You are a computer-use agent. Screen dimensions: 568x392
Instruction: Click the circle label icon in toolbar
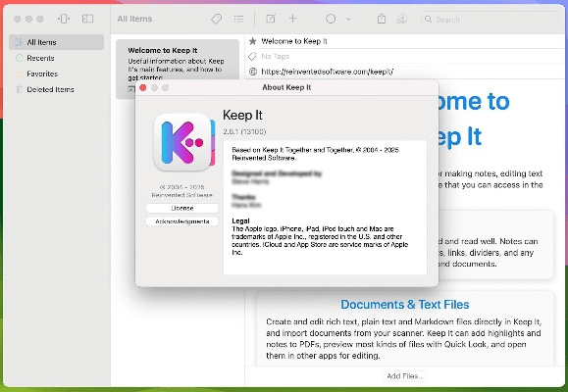[331, 19]
